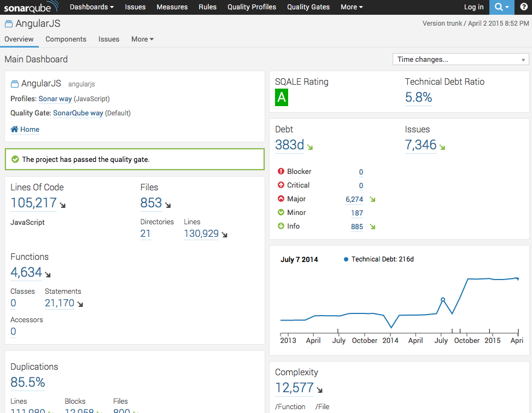Open the 21,170 statements value

60,303
